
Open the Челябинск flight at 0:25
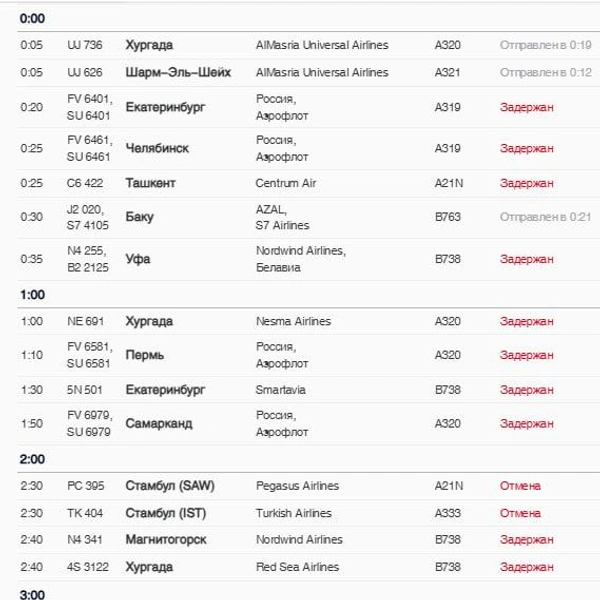click(x=308, y=148)
